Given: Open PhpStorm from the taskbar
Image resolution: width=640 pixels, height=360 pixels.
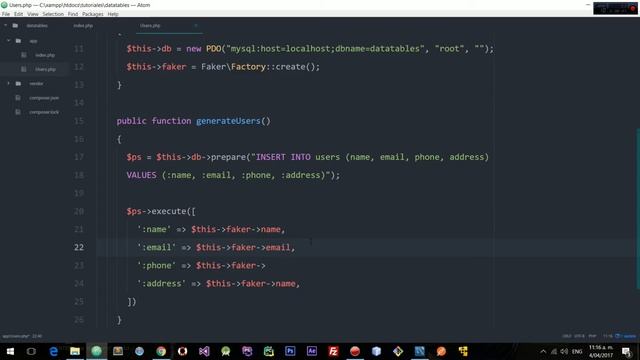Looking at the screenshot, I should (247, 351).
